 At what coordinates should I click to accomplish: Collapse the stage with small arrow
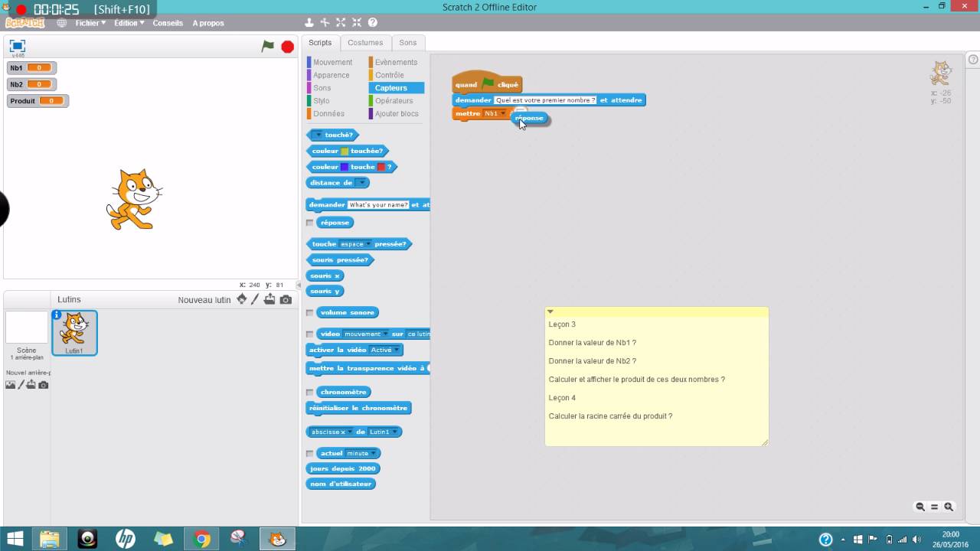(299, 285)
